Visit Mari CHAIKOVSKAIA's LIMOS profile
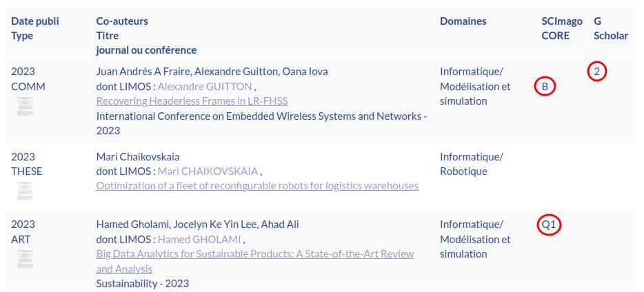Screen dimensions: 644x292 (208, 171)
